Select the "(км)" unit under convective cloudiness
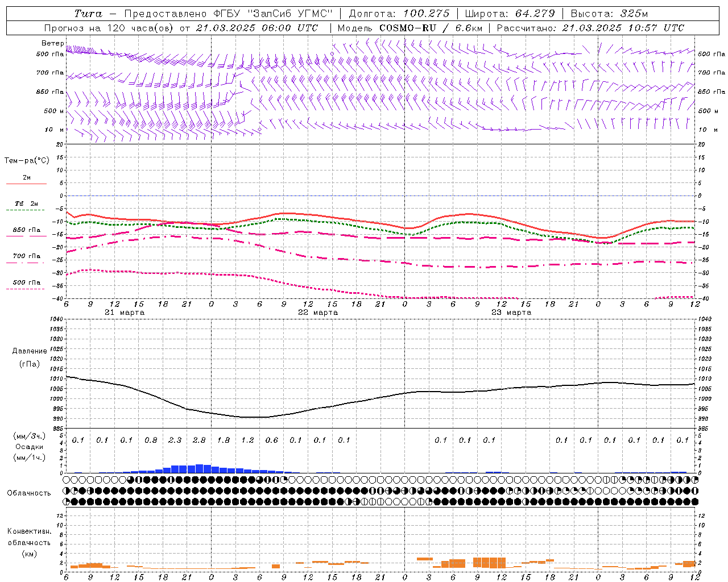Screen dimensions: 728x582 click(30, 554)
